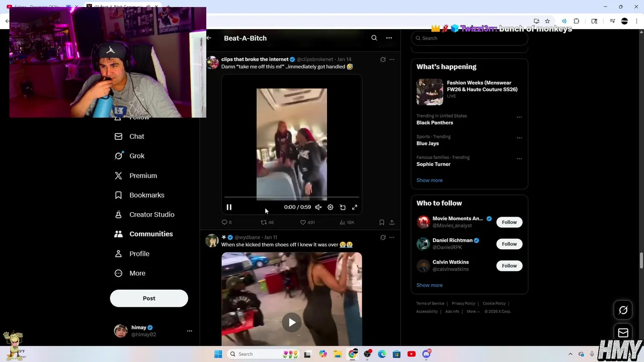The image size is (644, 362).
Task: Show more under Who to follow
Action: pos(430,285)
